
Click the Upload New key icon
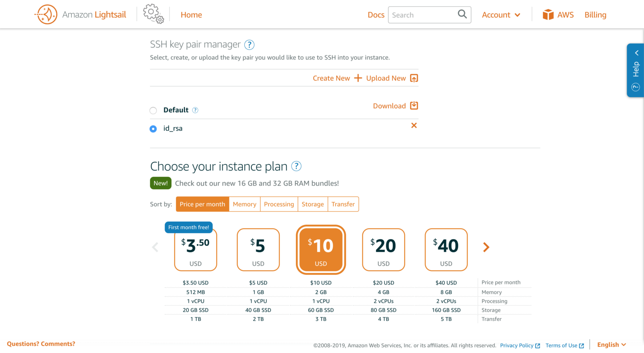[414, 78]
